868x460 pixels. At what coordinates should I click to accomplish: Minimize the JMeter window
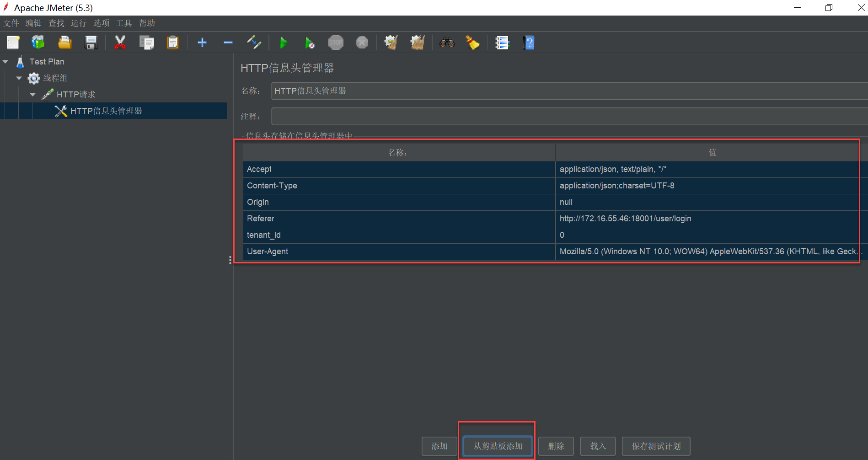[x=797, y=8]
